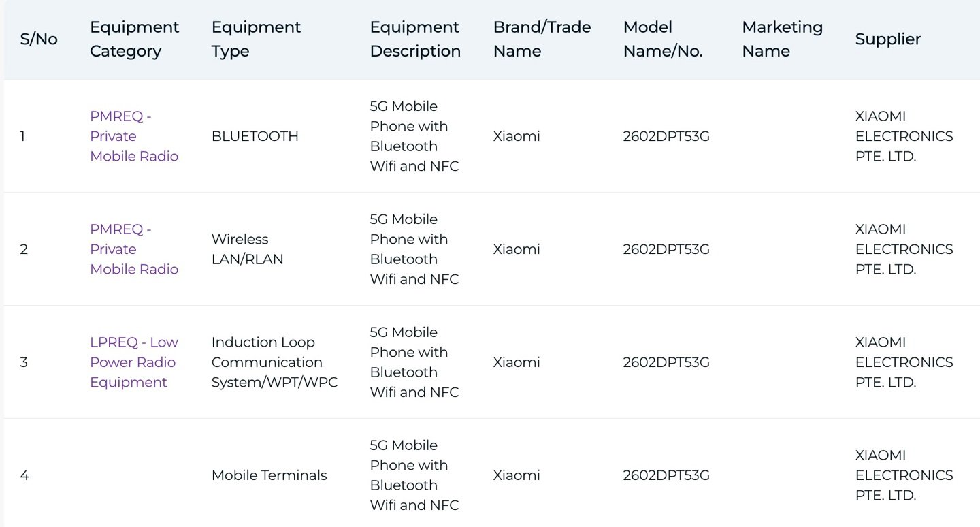Click the model number 2602DPT53G in row 1
The image size is (980, 527).
[666, 135]
